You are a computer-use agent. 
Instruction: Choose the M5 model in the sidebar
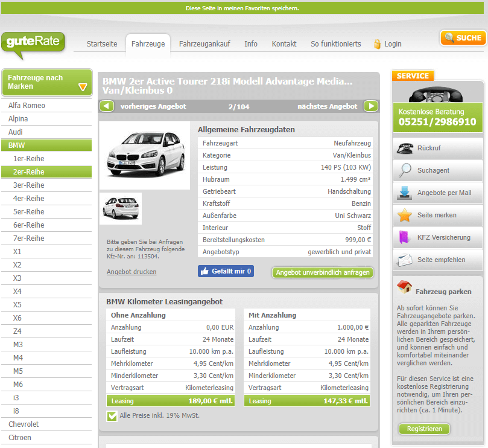(x=46, y=371)
